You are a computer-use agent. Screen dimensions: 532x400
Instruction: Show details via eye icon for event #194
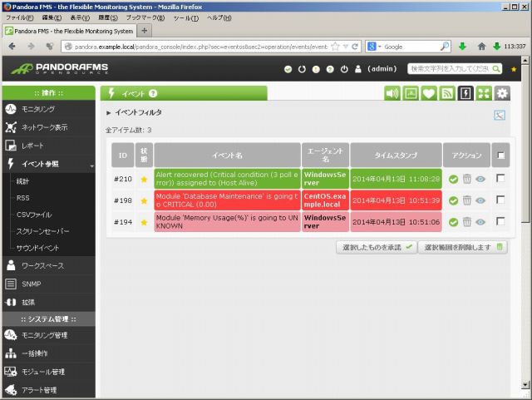click(480, 222)
